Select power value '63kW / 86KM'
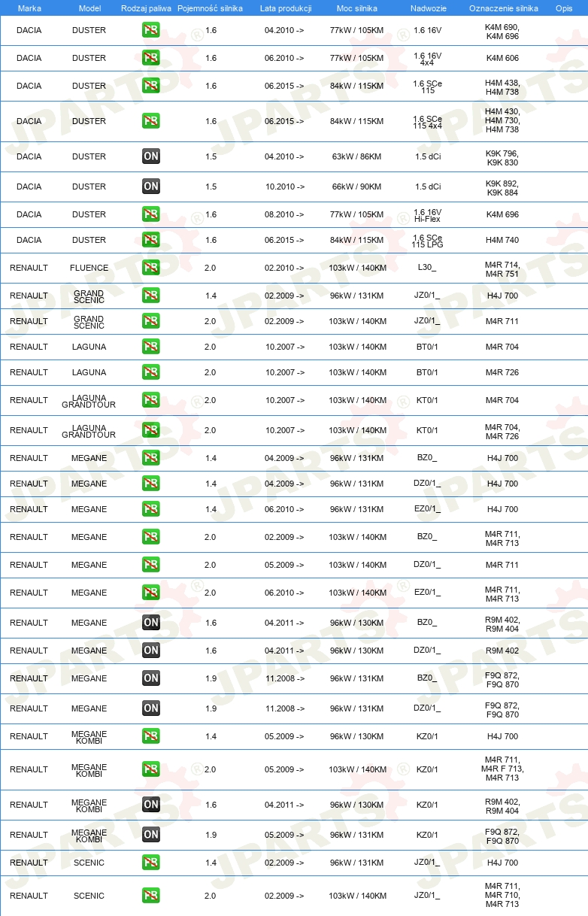The width and height of the screenshot is (588, 916). click(357, 156)
